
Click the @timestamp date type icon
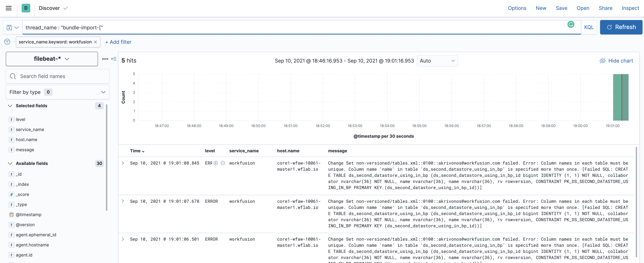pyautogui.click(x=12, y=215)
